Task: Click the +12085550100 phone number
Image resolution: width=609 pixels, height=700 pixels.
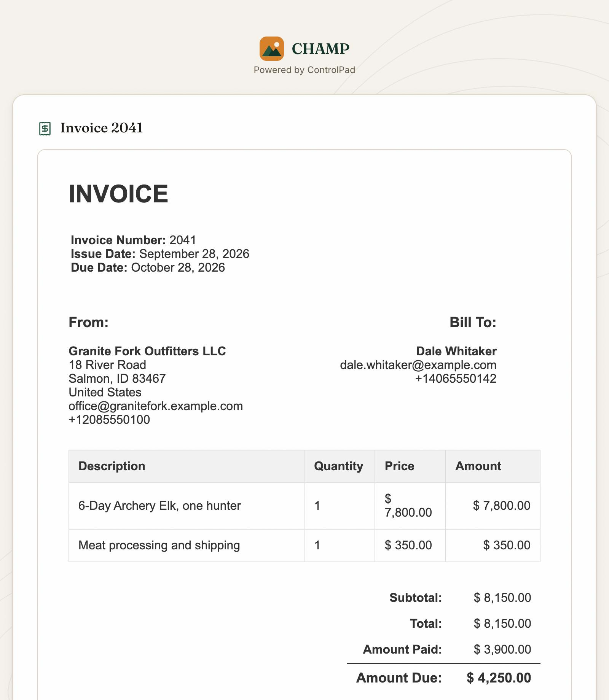Action: [109, 420]
